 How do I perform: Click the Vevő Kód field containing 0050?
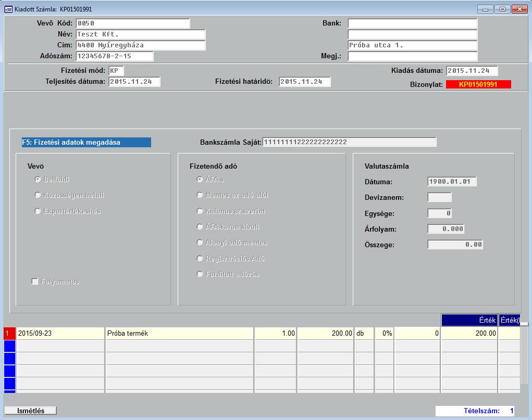coord(133,23)
